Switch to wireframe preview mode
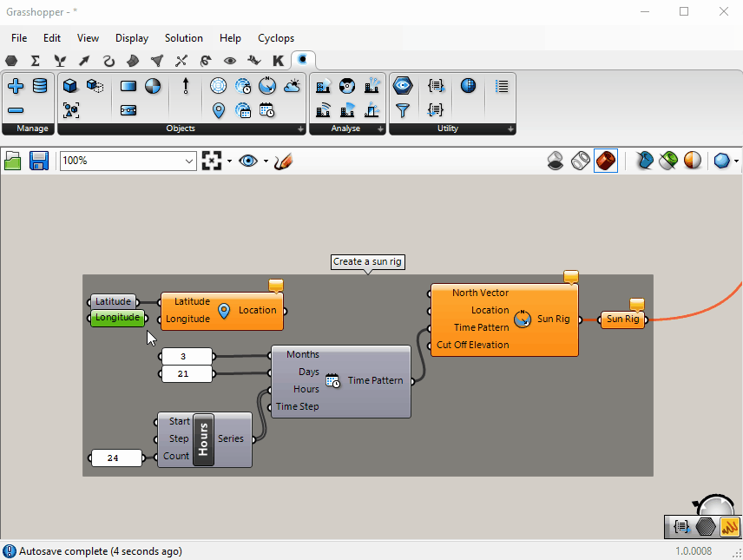 click(x=581, y=161)
